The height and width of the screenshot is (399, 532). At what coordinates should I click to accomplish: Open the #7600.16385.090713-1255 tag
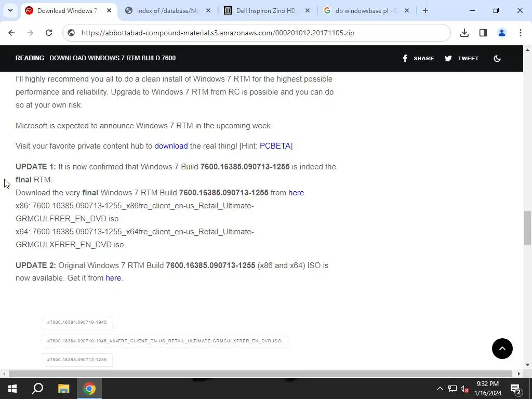tap(77, 360)
